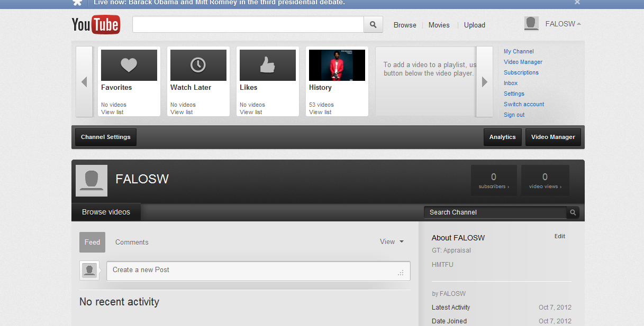Click the 'GT: Appraisal' description text
Viewport: 644px width, 326px height.
point(451,250)
